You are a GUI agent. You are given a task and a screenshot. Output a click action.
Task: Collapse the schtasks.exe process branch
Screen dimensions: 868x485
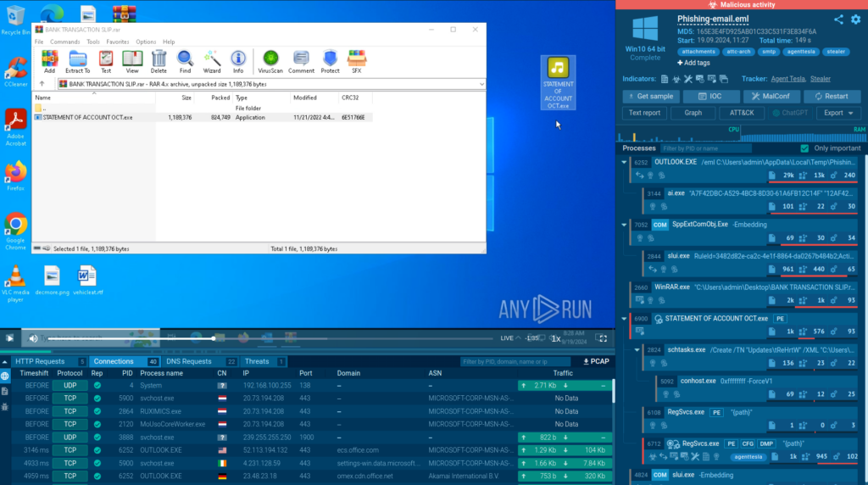637,349
